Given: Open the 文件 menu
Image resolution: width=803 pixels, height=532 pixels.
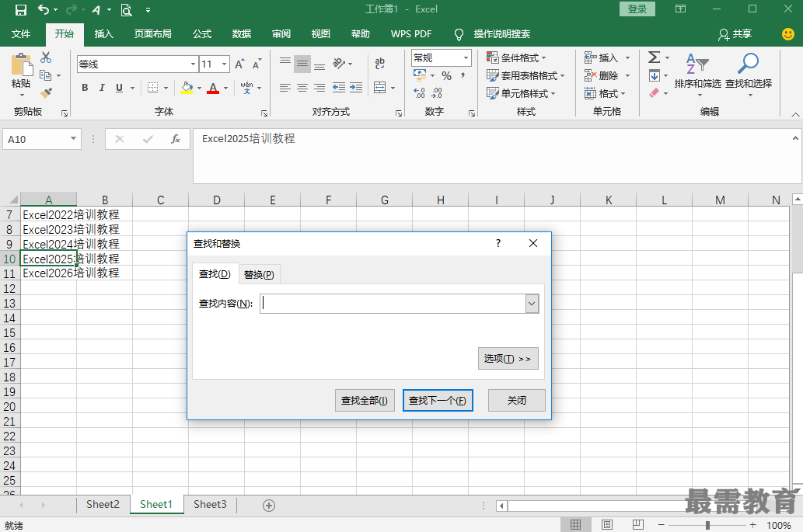Looking at the screenshot, I should click(x=21, y=33).
